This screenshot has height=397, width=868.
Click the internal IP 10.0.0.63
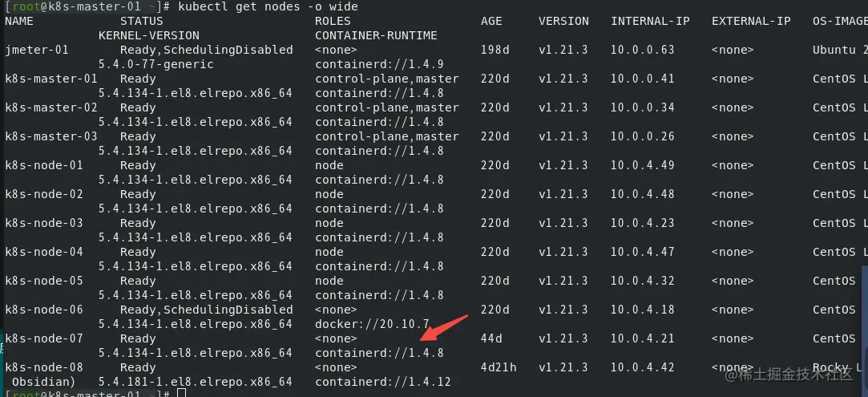point(643,50)
